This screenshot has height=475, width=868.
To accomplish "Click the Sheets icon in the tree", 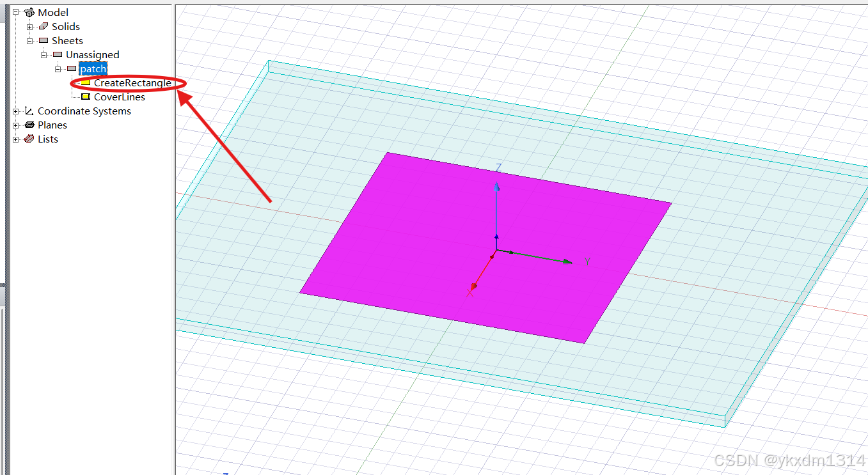I will point(43,40).
